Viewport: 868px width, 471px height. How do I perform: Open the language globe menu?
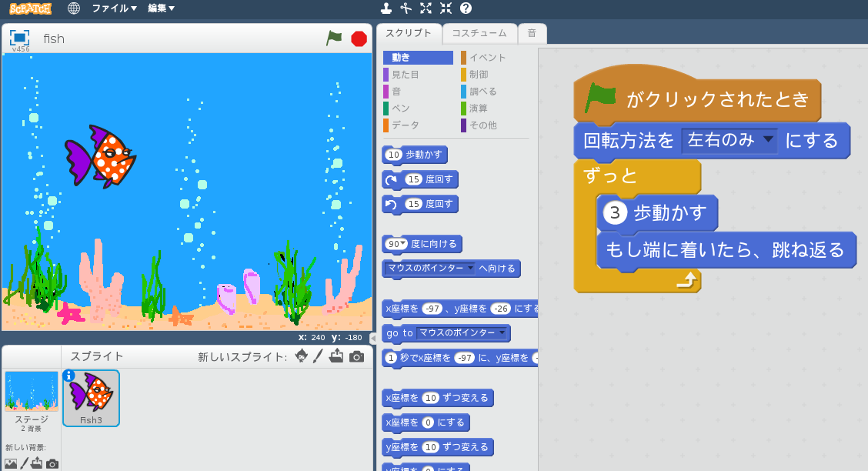click(x=74, y=8)
